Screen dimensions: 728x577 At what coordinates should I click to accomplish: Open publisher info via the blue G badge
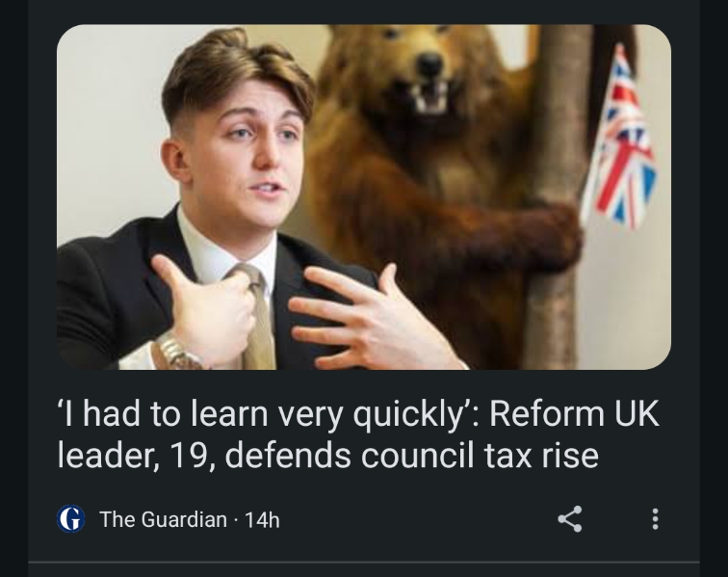point(70,519)
